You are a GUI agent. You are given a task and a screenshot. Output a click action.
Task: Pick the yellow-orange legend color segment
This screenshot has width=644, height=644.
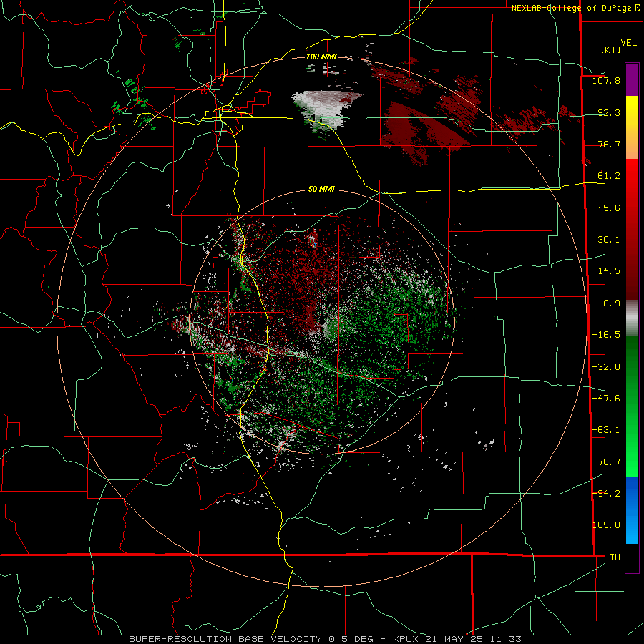632,127
